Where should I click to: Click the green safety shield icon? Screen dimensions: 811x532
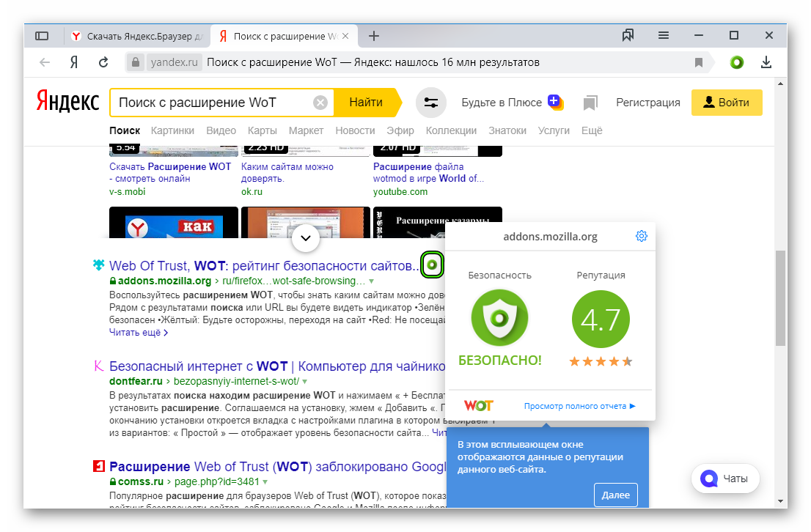[x=499, y=317]
